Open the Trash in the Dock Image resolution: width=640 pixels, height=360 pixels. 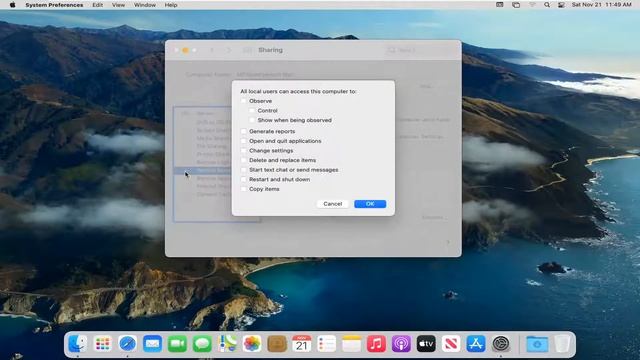click(562, 344)
